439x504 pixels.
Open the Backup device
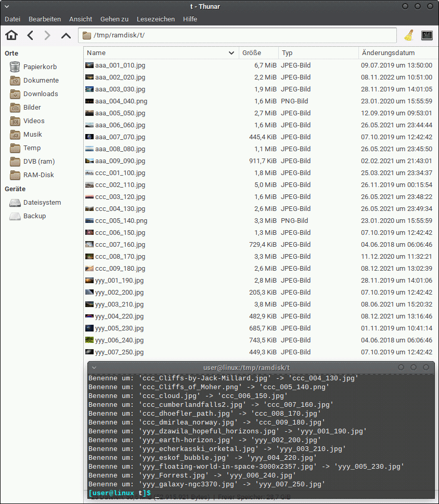coord(28,216)
